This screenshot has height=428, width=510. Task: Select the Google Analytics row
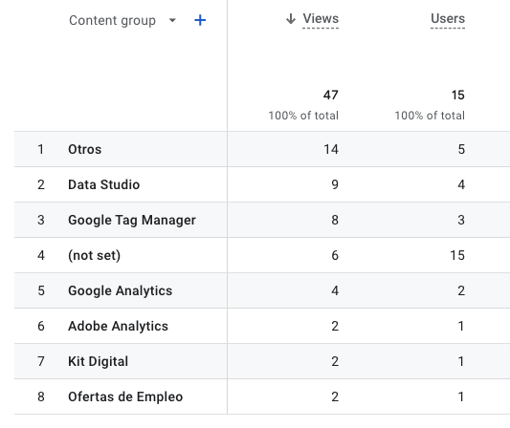(x=262, y=291)
